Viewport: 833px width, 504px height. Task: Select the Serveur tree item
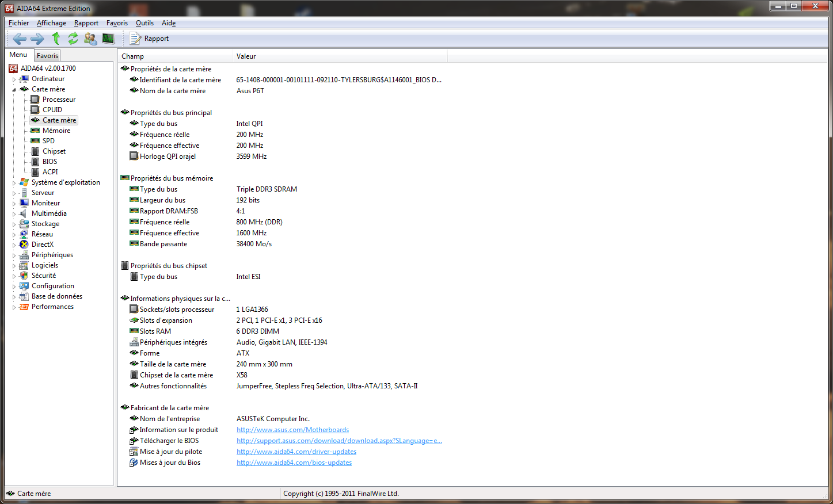coord(43,193)
